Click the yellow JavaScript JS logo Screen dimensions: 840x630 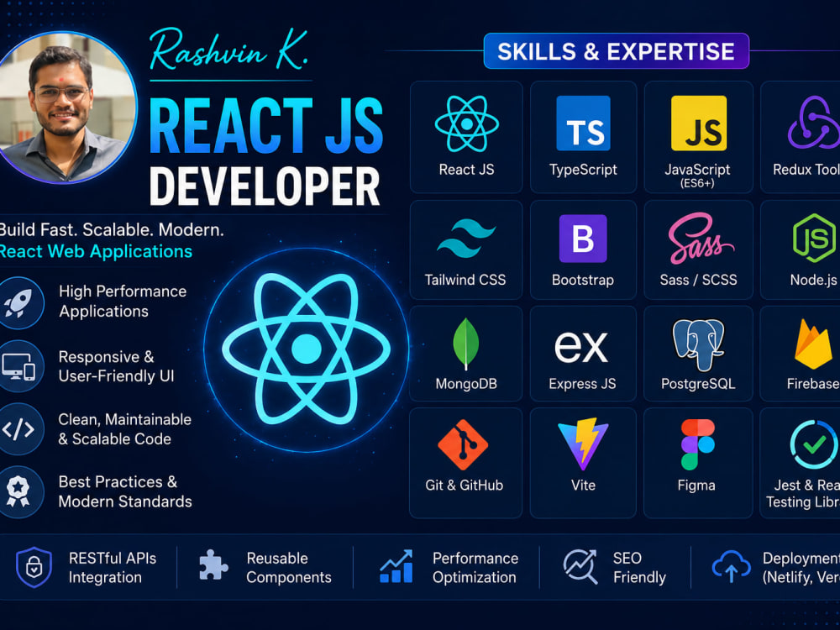pyautogui.click(x=699, y=123)
